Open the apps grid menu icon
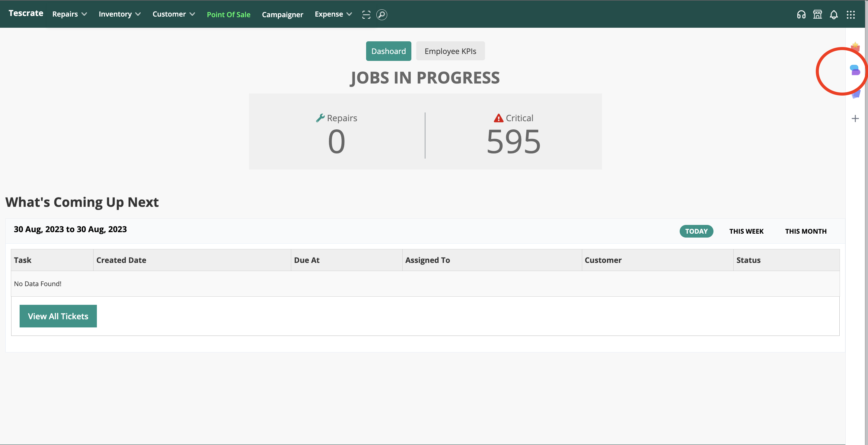 tap(851, 14)
